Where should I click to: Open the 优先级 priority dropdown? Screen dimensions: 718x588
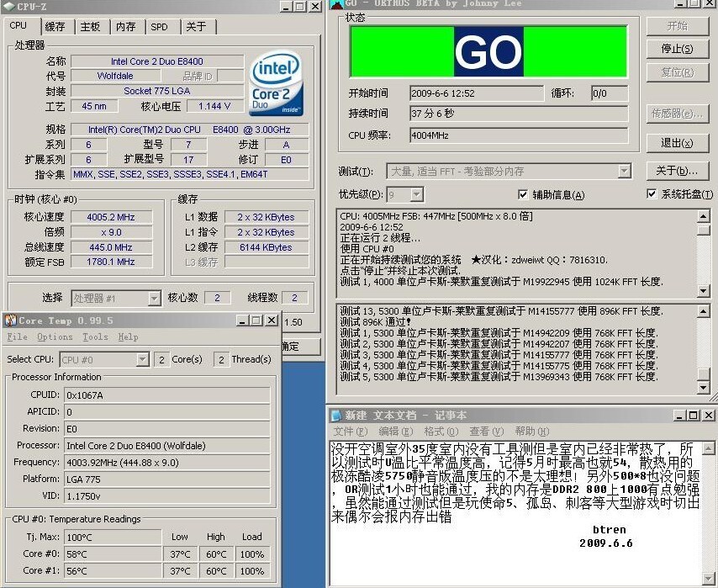pos(416,194)
